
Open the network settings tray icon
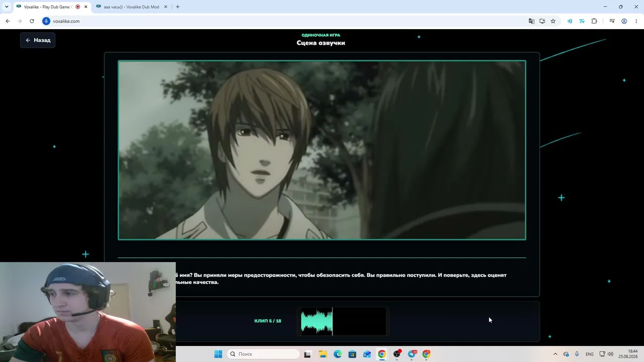tap(602, 354)
